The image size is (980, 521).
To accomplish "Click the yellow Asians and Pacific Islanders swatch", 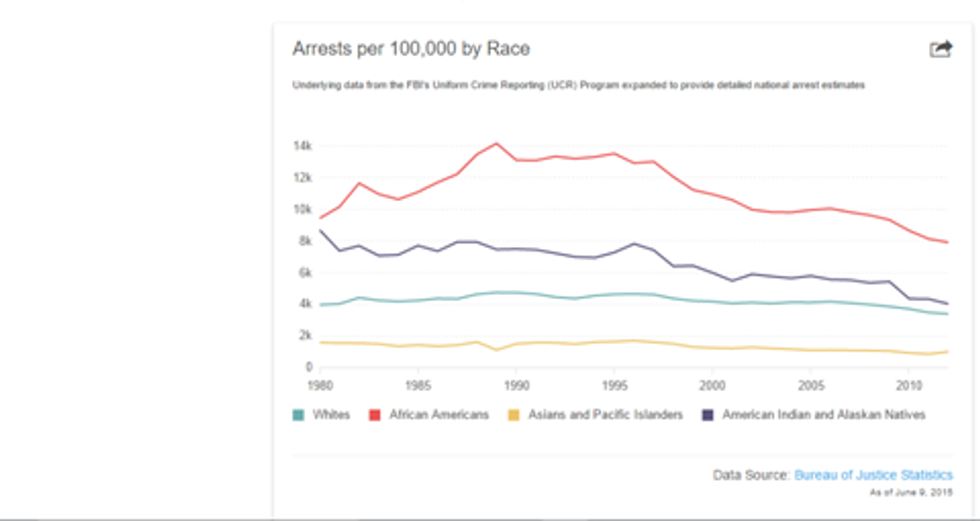I will (513, 414).
